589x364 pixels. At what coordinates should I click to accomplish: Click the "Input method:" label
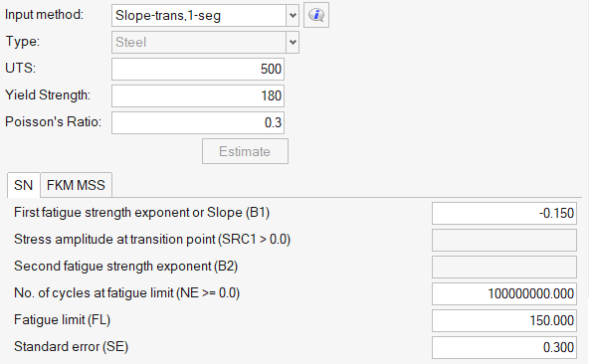click(44, 15)
